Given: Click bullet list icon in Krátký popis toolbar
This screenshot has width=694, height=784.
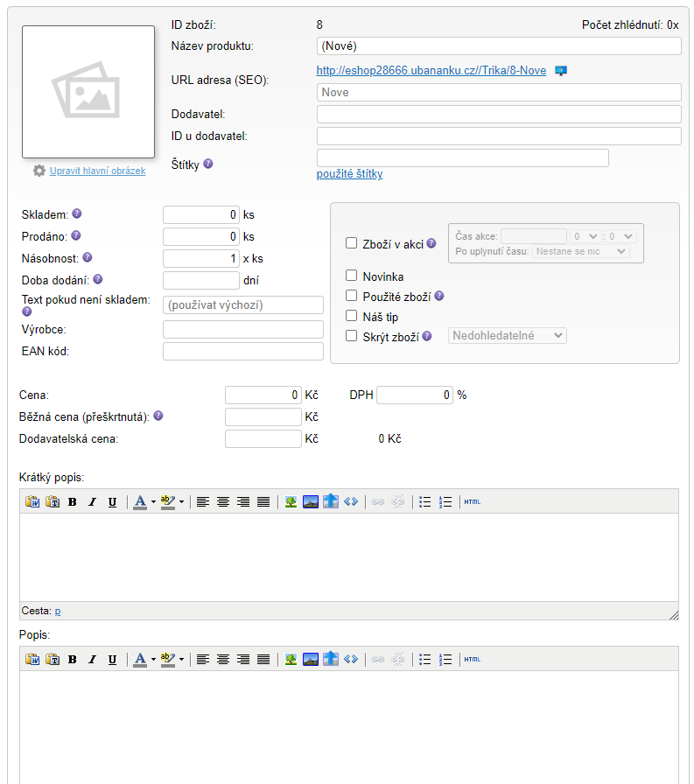Looking at the screenshot, I should point(425,502).
